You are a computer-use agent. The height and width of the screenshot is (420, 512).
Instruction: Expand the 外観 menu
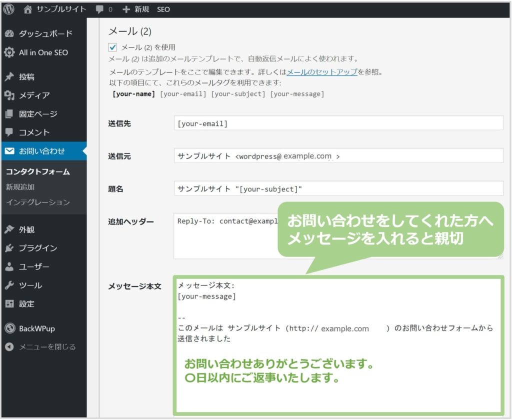26,230
